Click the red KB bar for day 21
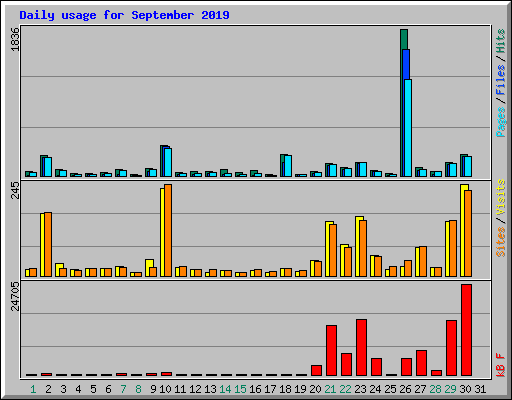 (x=331, y=350)
